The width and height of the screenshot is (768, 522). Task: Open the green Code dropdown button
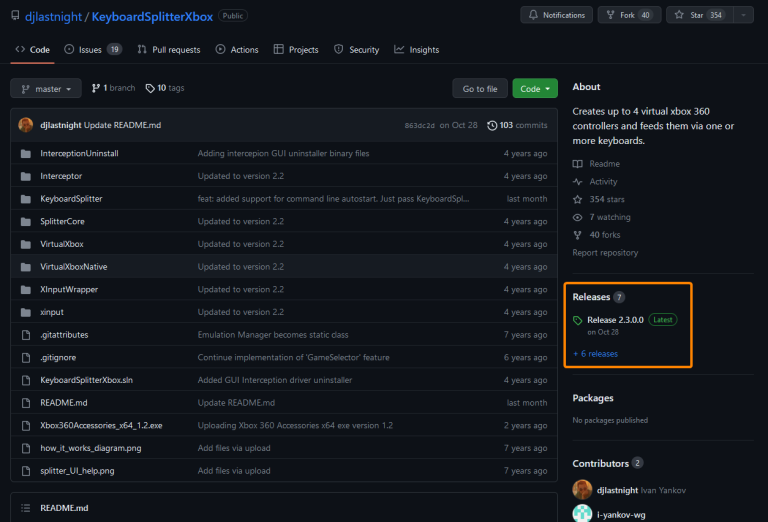(534, 88)
